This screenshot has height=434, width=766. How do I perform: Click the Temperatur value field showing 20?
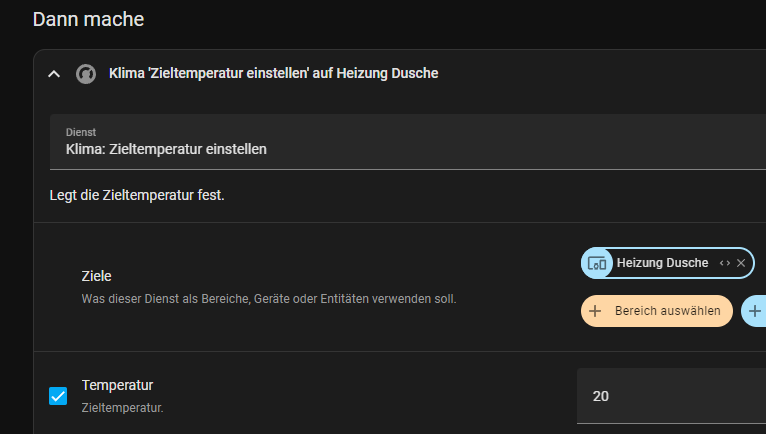(670, 396)
